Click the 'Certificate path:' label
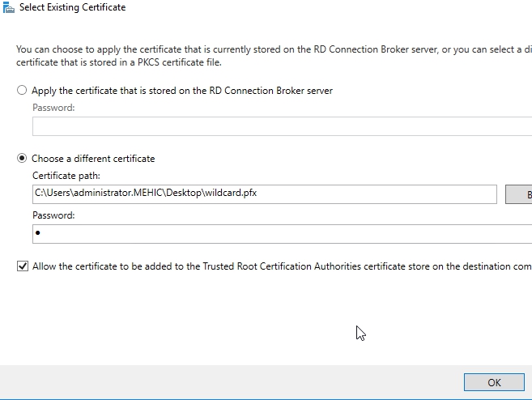 66,176
